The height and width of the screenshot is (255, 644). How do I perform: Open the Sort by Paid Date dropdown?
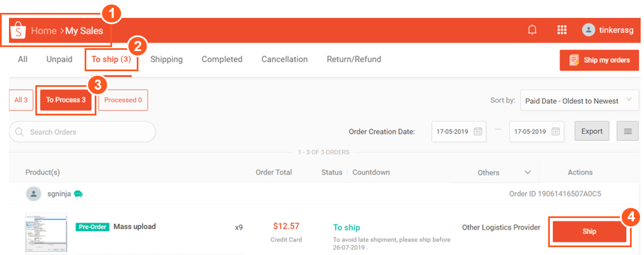click(579, 101)
